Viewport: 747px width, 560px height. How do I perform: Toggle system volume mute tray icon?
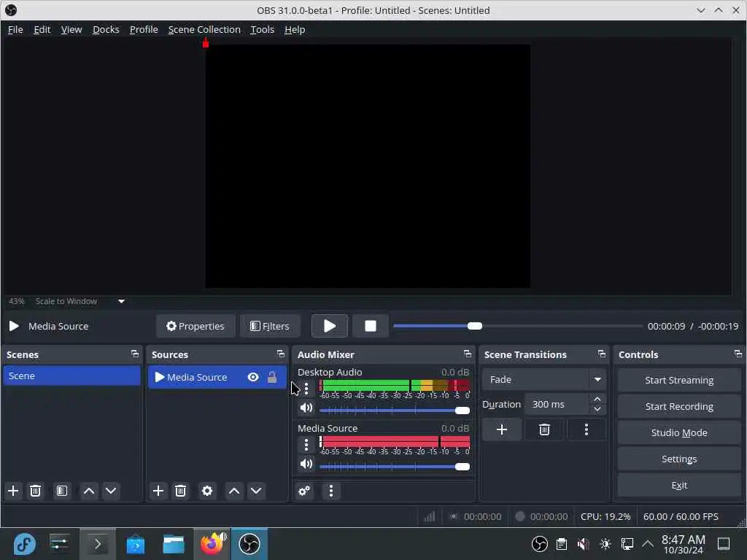583,544
